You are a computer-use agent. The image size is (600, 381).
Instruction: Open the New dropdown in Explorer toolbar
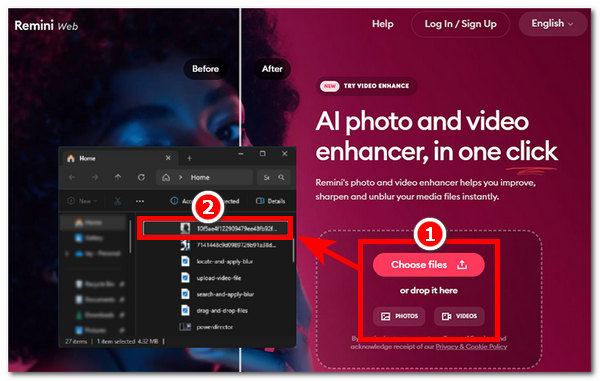coord(82,201)
